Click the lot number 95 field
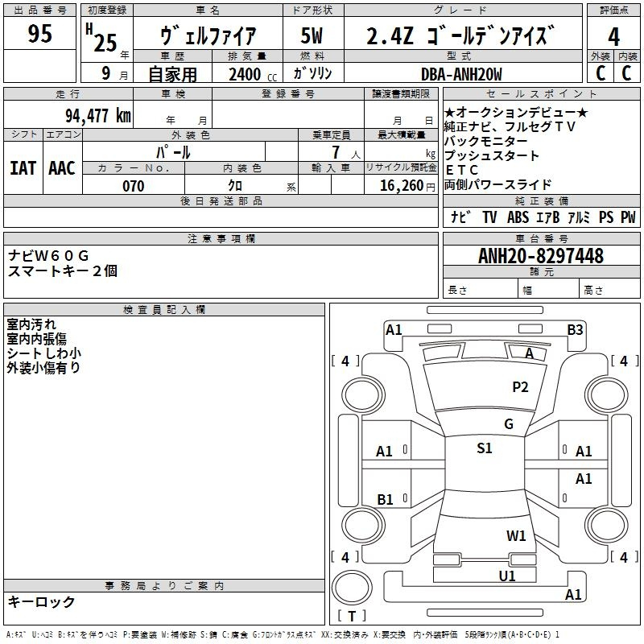644x644 pixels. (x=39, y=35)
